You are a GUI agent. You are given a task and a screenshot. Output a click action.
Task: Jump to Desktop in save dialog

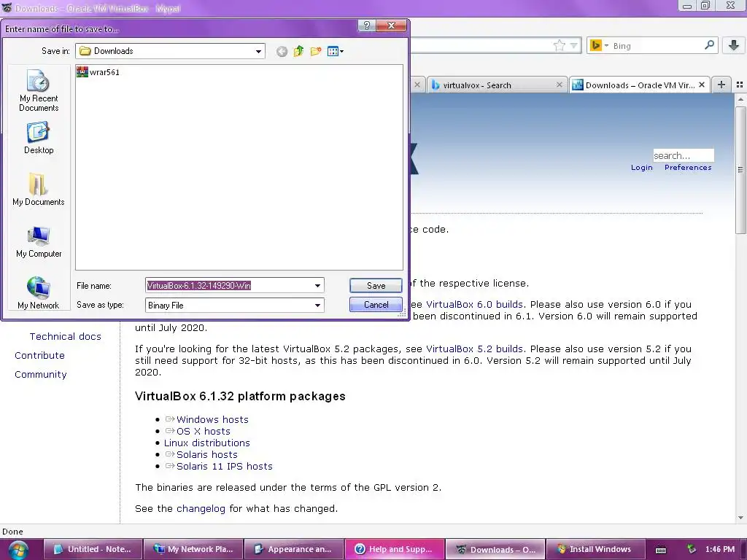point(39,138)
